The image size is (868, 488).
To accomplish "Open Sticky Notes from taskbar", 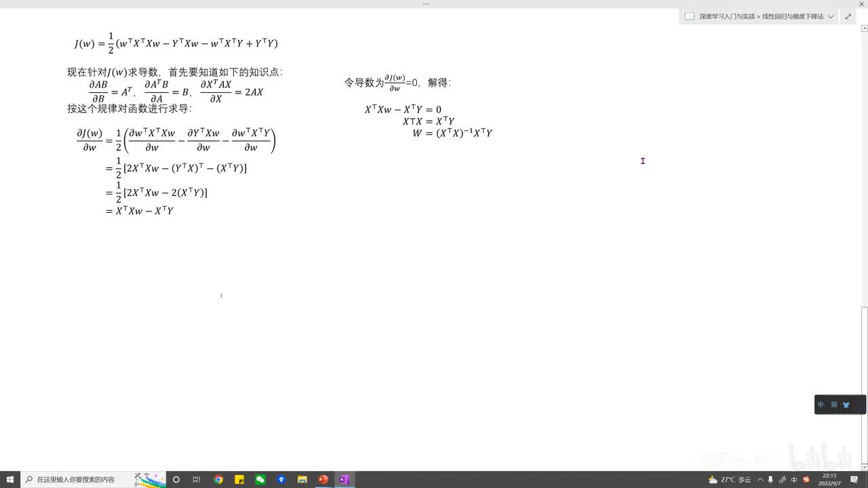I will (239, 479).
